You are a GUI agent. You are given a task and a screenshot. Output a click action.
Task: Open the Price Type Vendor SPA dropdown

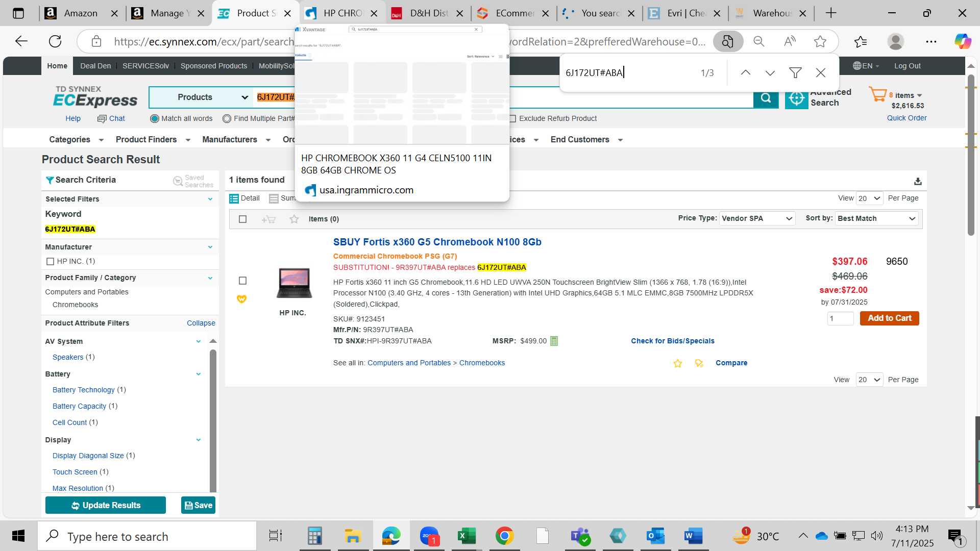(757, 218)
